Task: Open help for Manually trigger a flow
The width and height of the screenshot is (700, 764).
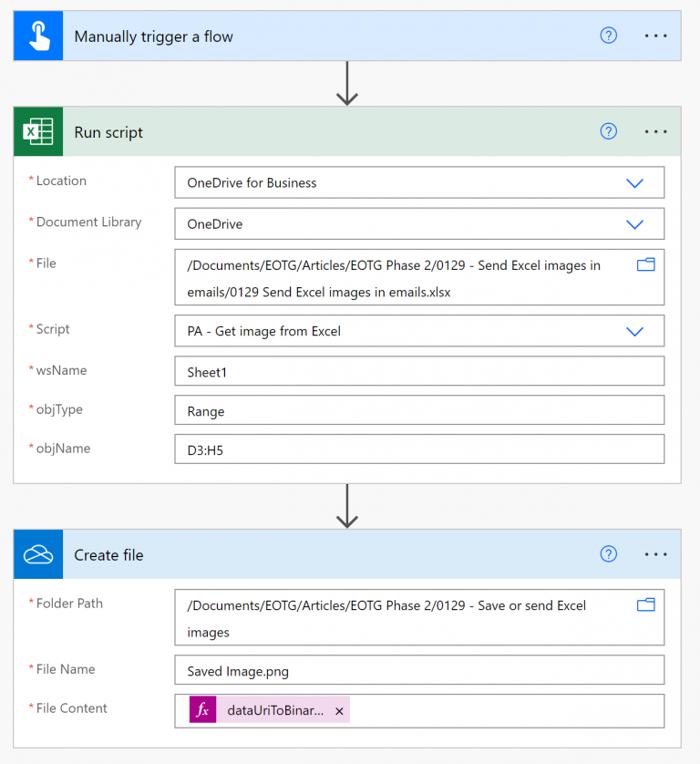Action: tap(609, 36)
